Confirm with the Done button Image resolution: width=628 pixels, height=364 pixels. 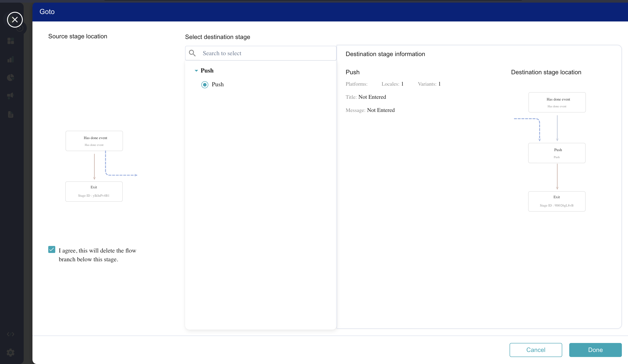tap(595, 350)
